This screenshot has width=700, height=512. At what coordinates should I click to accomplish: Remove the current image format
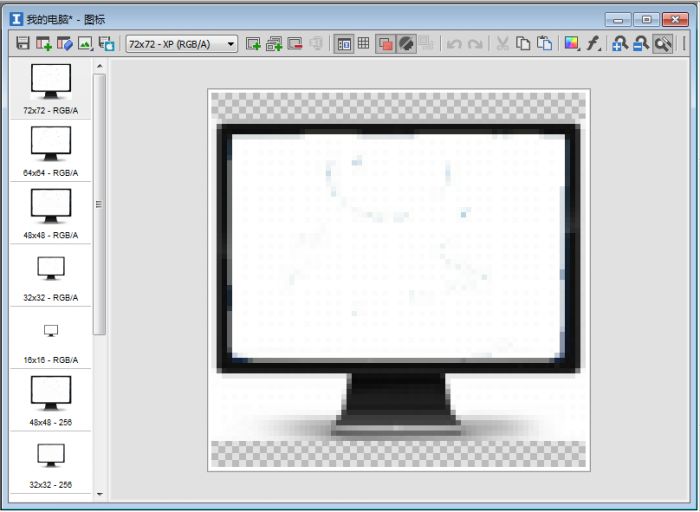click(x=295, y=43)
